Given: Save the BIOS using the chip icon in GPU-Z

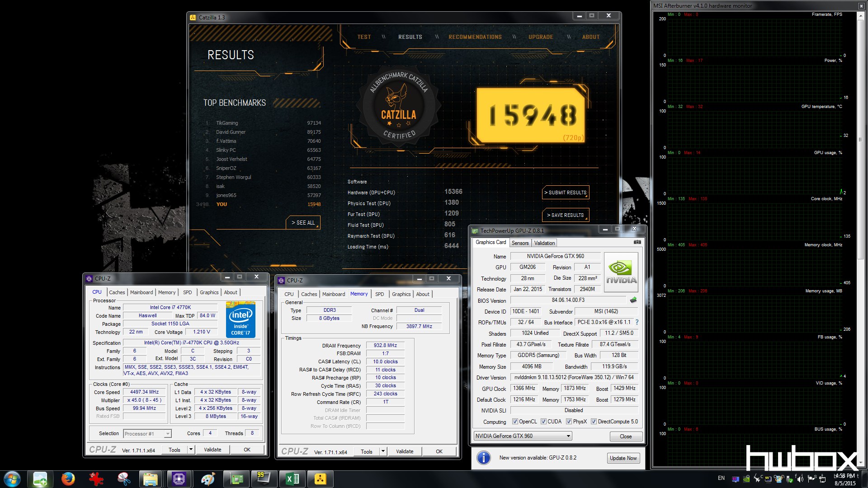Looking at the screenshot, I should tap(633, 300).
